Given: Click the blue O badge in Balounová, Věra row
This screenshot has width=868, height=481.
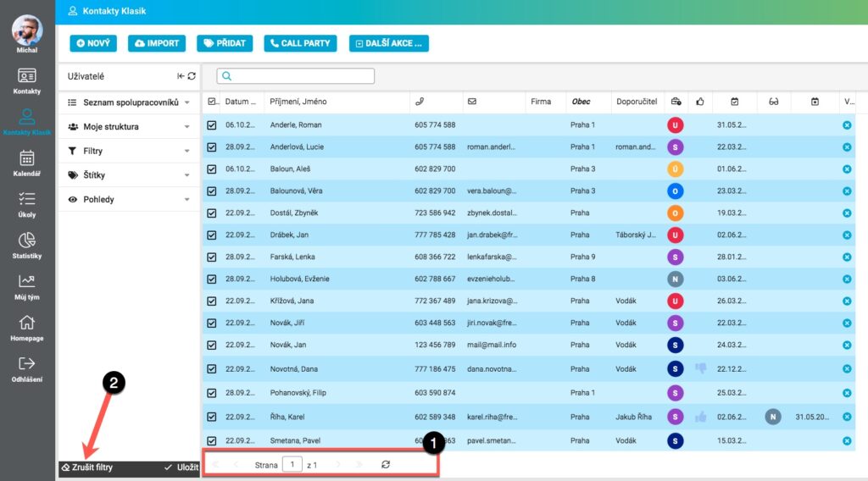Looking at the screenshot, I should (x=675, y=191).
